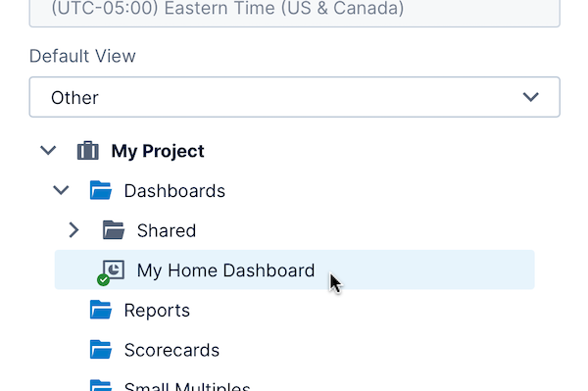This screenshot has width=588, height=391.
Task: Click the Eastern Time zone field
Action: pos(294,11)
